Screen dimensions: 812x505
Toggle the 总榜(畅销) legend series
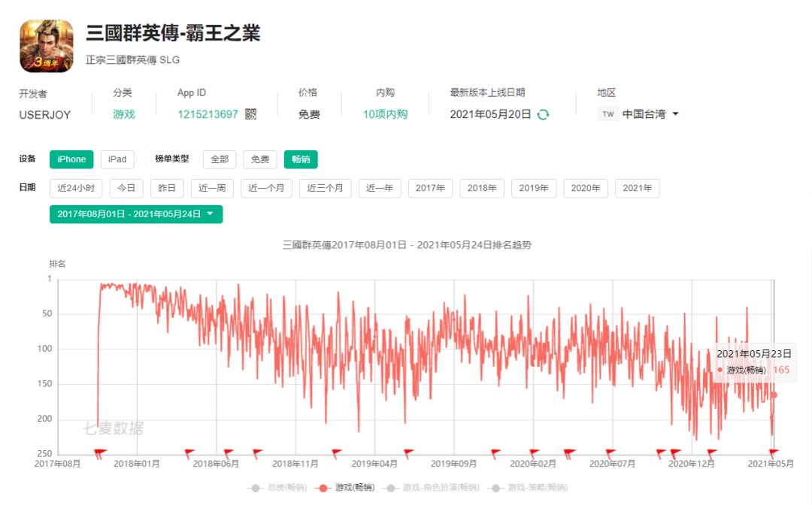[277, 488]
